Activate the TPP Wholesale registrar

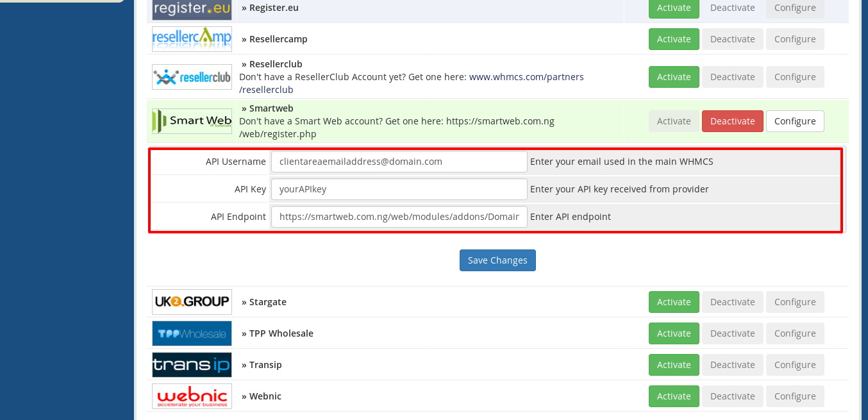point(674,333)
